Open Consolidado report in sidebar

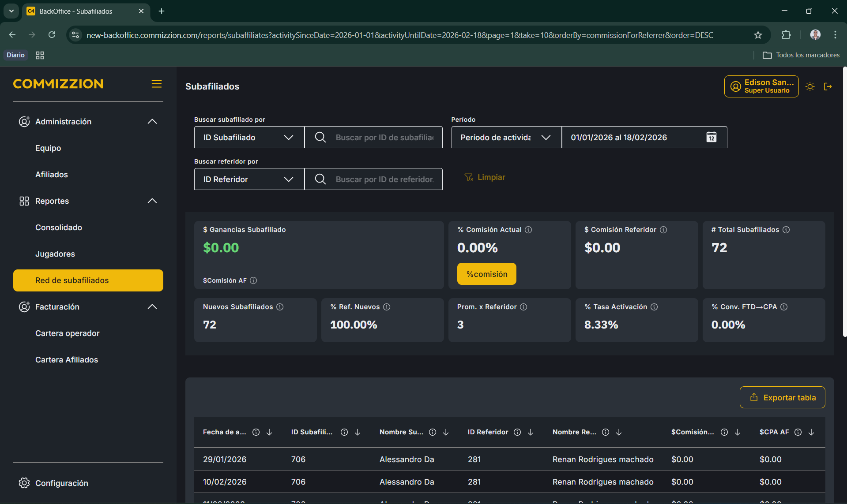pyautogui.click(x=59, y=228)
